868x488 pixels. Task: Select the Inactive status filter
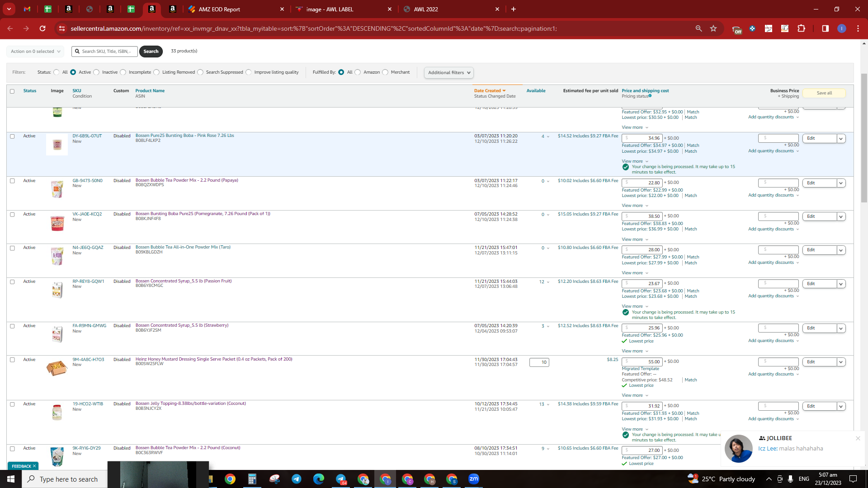(x=96, y=72)
